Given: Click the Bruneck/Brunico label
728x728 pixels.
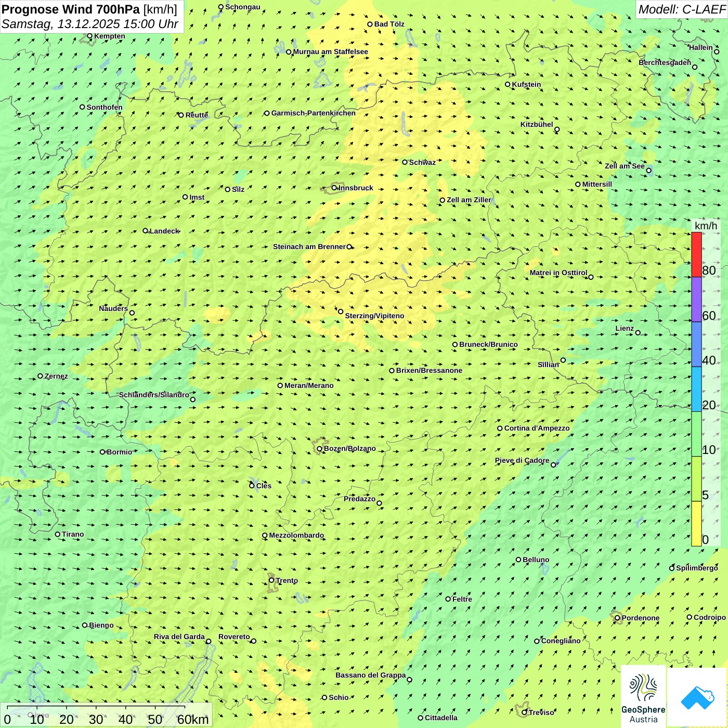Looking at the screenshot, I should pyautogui.click(x=488, y=344).
